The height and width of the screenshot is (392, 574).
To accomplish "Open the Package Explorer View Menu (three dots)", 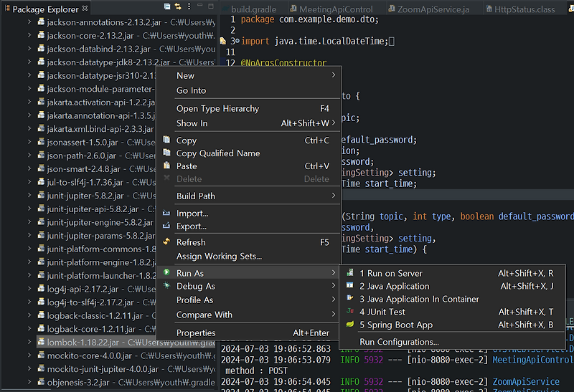I will (189, 6).
